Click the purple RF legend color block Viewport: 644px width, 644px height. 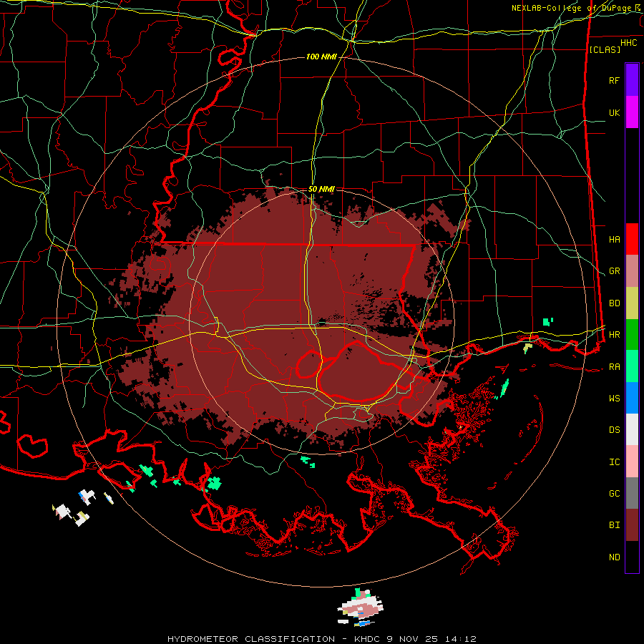(632, 80)
